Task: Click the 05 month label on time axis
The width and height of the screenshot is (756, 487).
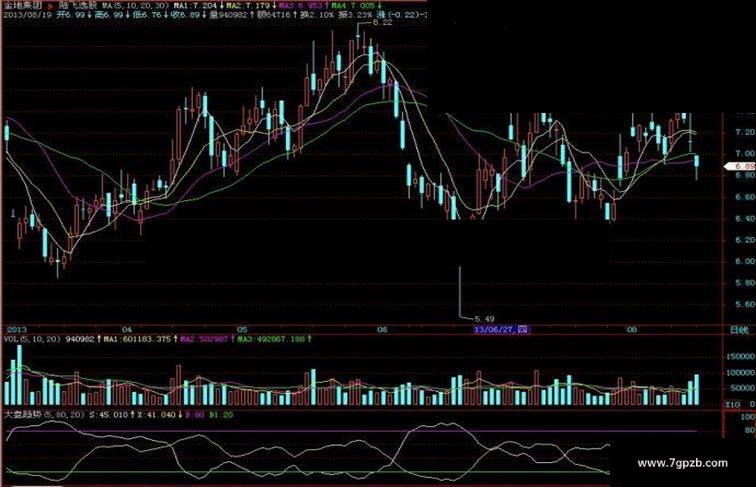Action: (x=242, y=330)
